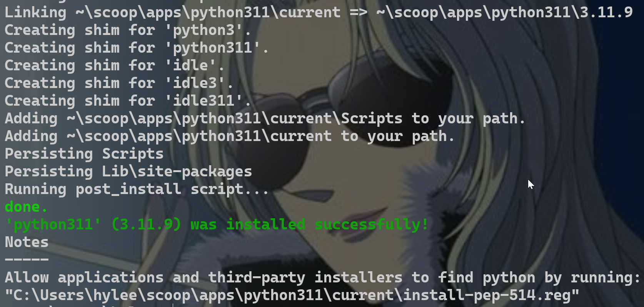Click the 'Linking' current path line

[319, 12]
